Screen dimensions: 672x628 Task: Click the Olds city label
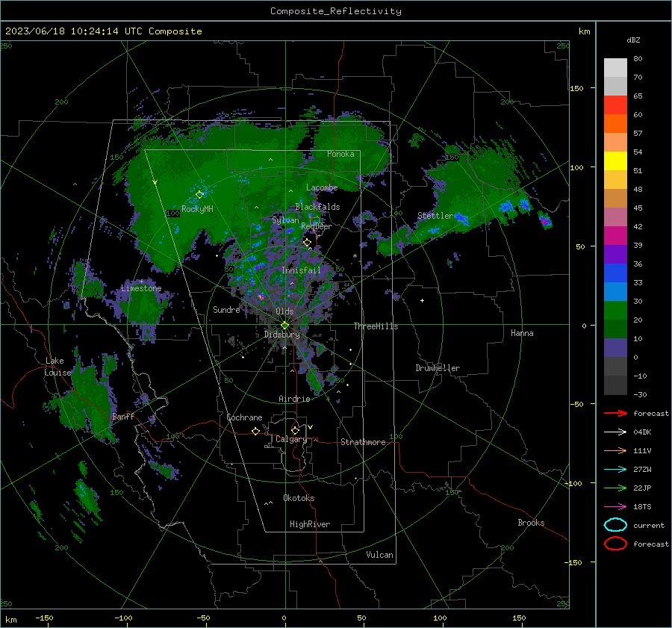click(x=284, y=311)
